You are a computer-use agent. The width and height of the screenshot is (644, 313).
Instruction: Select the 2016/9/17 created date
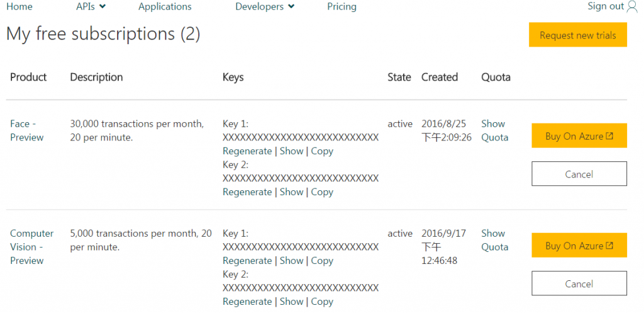[x=443, y=247]
